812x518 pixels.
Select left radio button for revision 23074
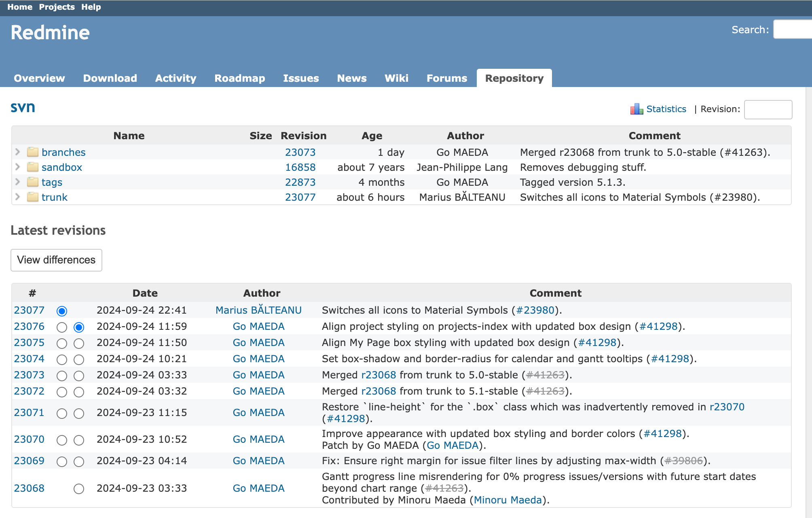pyautogui.click(x=62, y=359)
